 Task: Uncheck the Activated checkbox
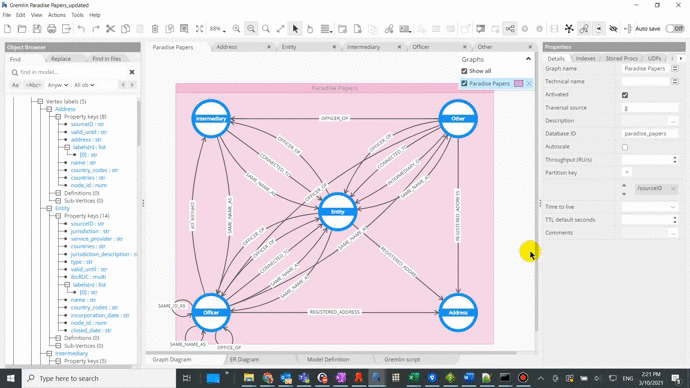point(625,95)
